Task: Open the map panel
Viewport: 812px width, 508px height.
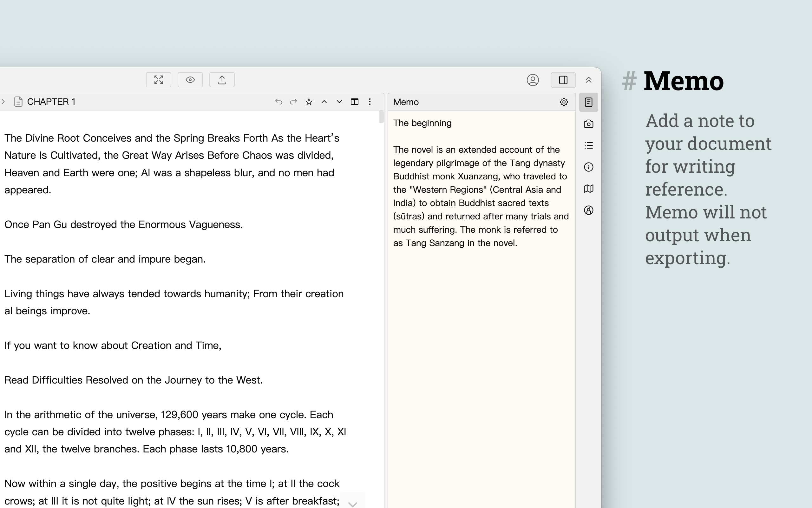Action: (x=588, y=189)
